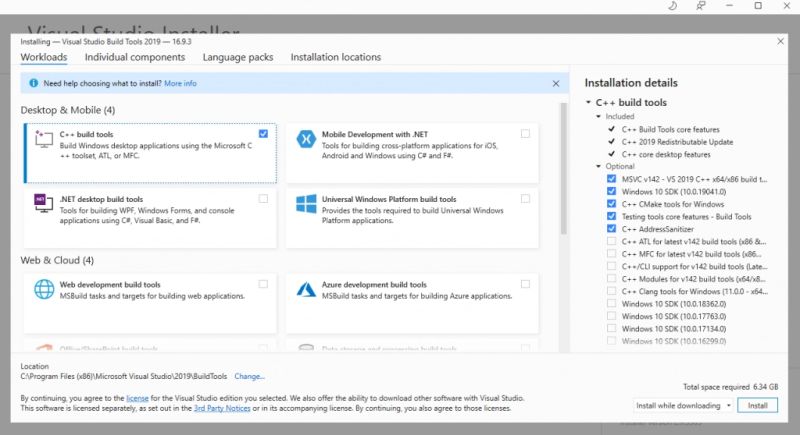Open the Language packs tab
This screenshot has height=435, width=800.
pos(238,57)
